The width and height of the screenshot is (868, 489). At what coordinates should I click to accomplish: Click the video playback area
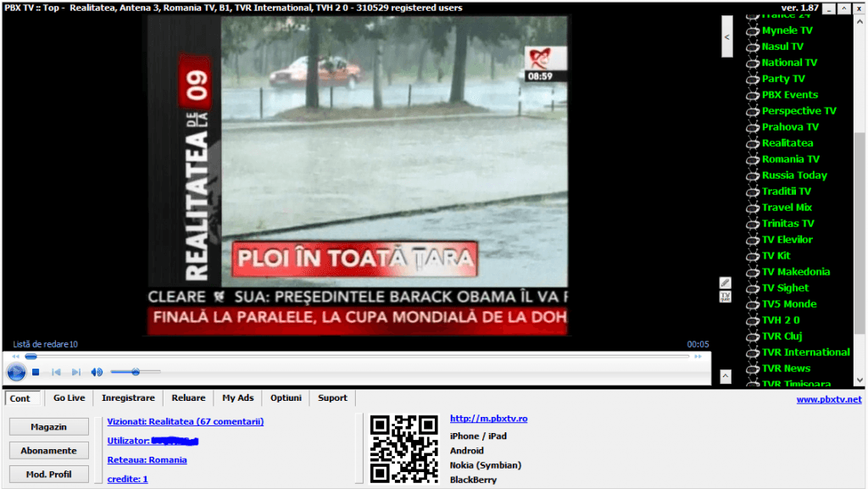(x=358, y=175)
